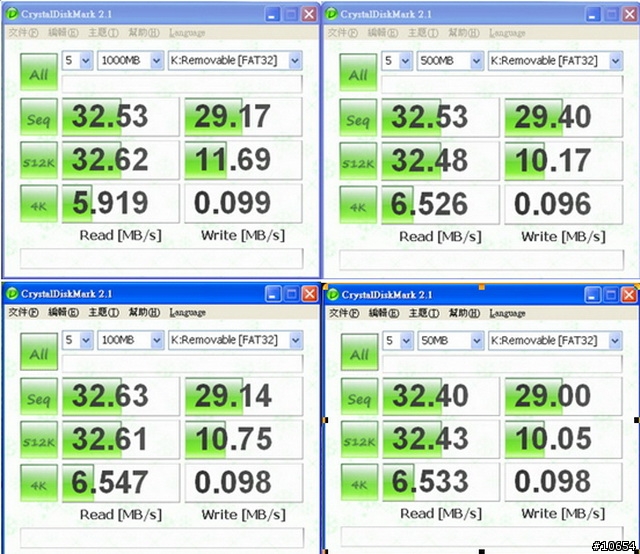Start the Seq test in the 500MB window

pos(358,118)
